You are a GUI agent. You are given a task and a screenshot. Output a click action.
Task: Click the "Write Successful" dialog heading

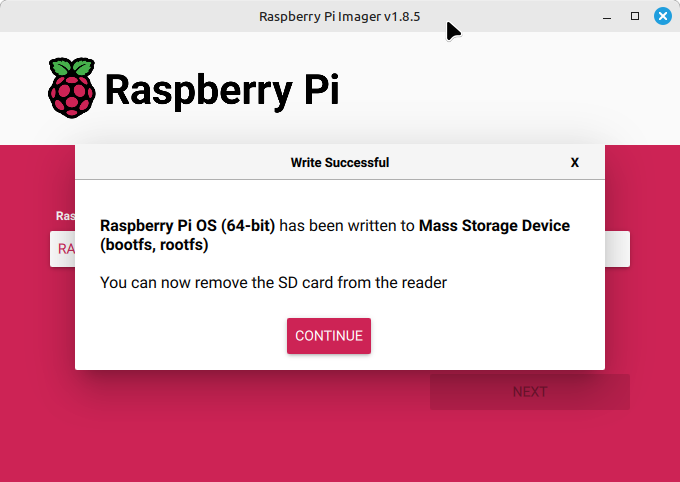click(340, 163)
